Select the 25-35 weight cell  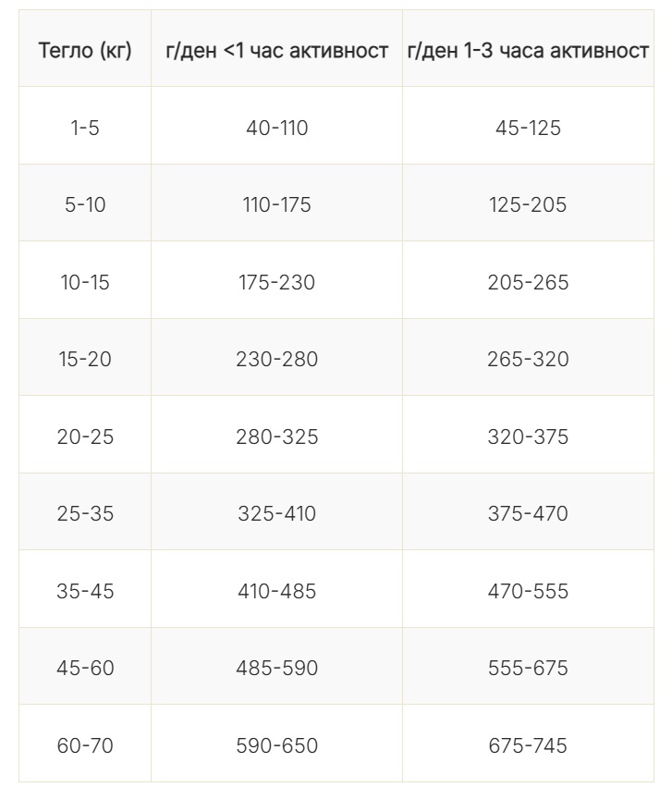tap(85, 513)
